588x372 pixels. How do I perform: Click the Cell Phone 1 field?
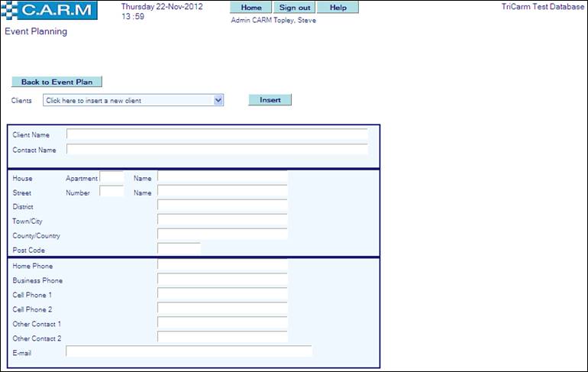[x=222, y=295]
